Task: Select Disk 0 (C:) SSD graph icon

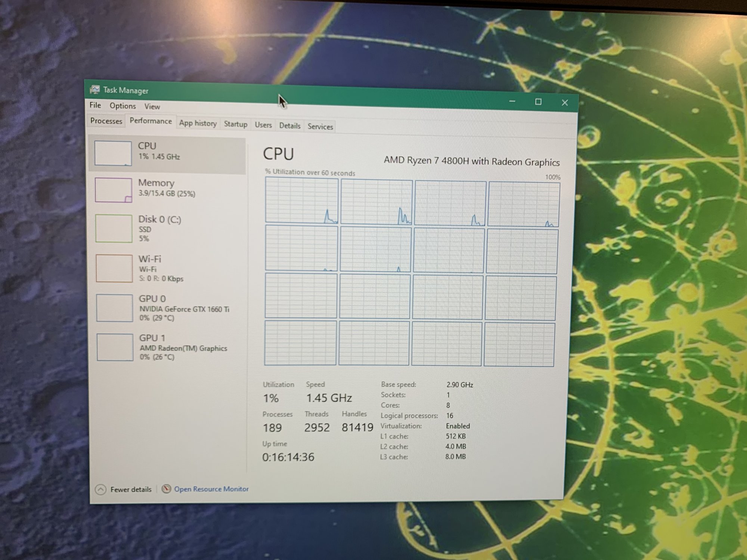Action: coord(114,228)
